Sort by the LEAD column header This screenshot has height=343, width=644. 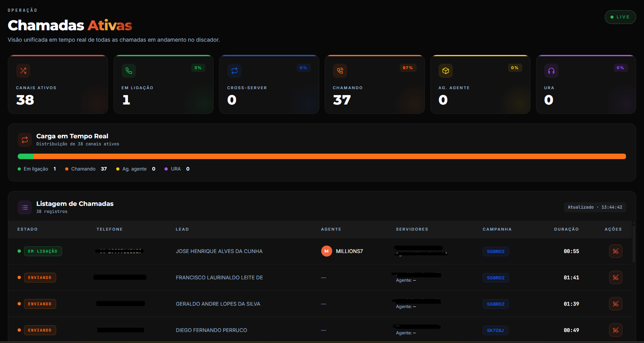click(x=182, y=229)
